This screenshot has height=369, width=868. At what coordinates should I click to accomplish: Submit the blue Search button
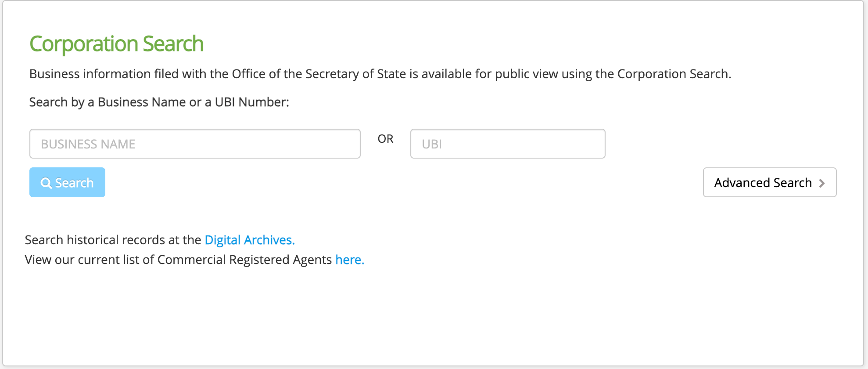tap(67, 182)
